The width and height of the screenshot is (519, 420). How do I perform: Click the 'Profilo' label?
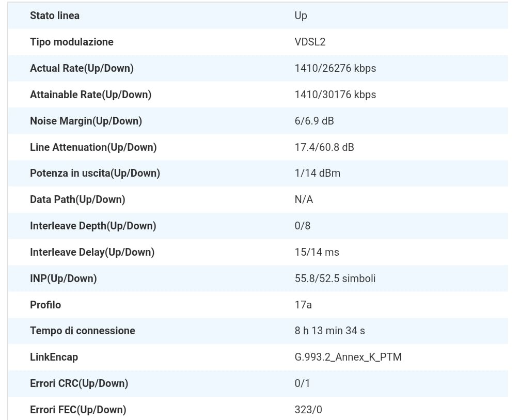[45, 305]
